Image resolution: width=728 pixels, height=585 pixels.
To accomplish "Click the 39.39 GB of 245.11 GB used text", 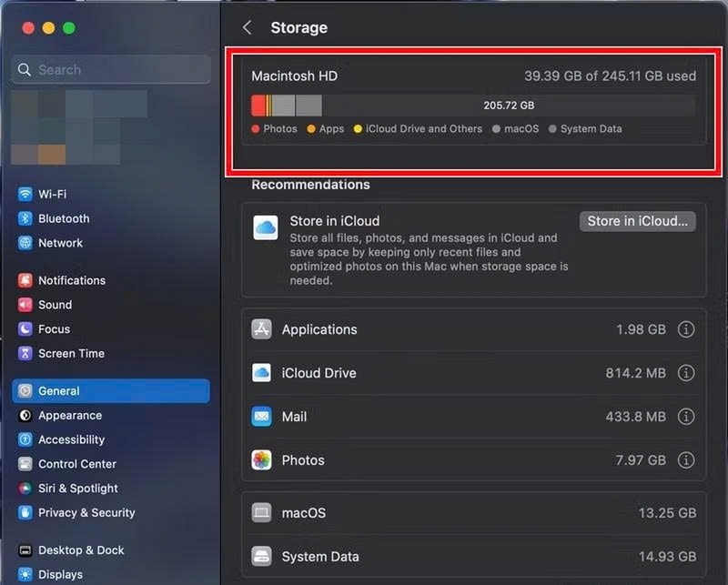I will click(610, 76).
